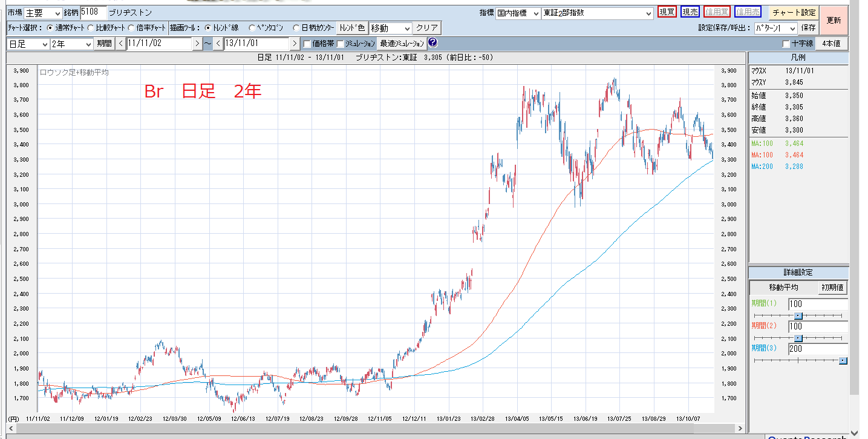This screenshot has height=439, width=868.
Task: Click the 最適シミュレーション button
Action: (402, 44)
